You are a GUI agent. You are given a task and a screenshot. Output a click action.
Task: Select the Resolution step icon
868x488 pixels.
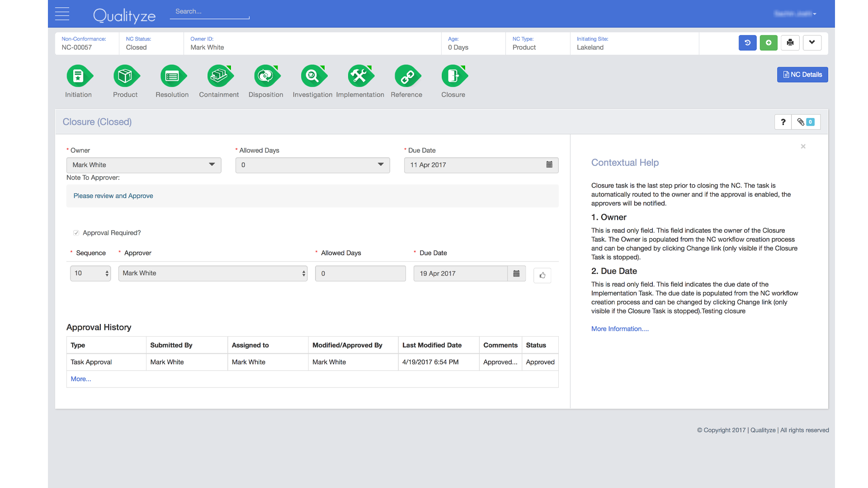point(172,76)
